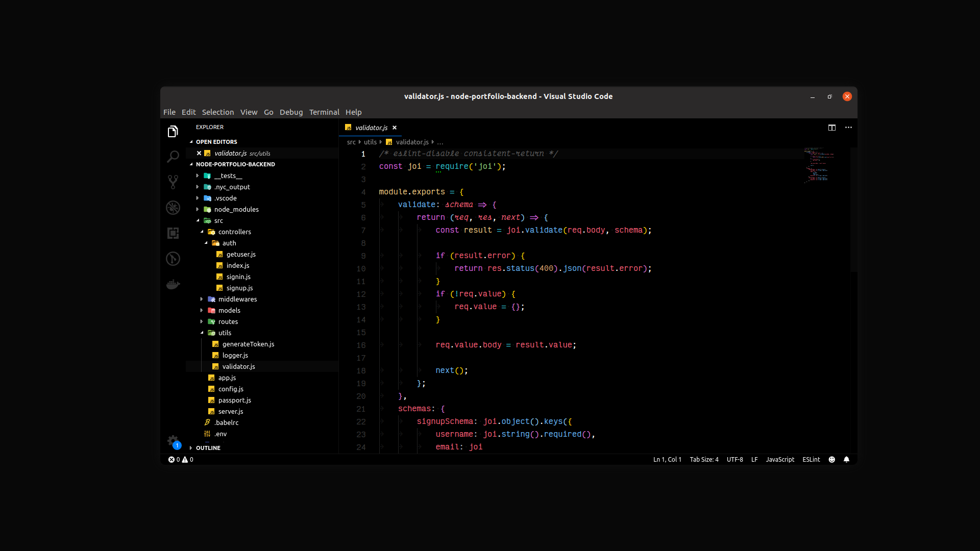The width and height of the screenshot is (980, 551).
Task: Open the Terminal menu
Action: 324,112
